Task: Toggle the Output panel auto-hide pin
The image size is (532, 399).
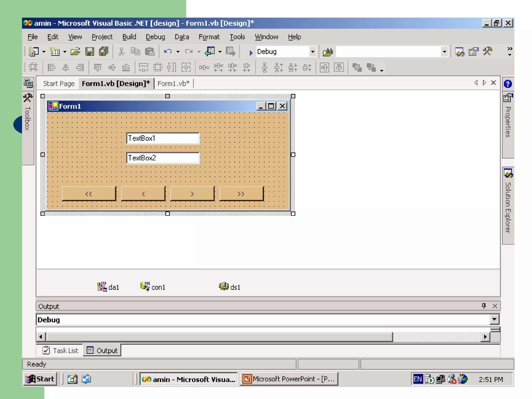Action: pos(484,306)
